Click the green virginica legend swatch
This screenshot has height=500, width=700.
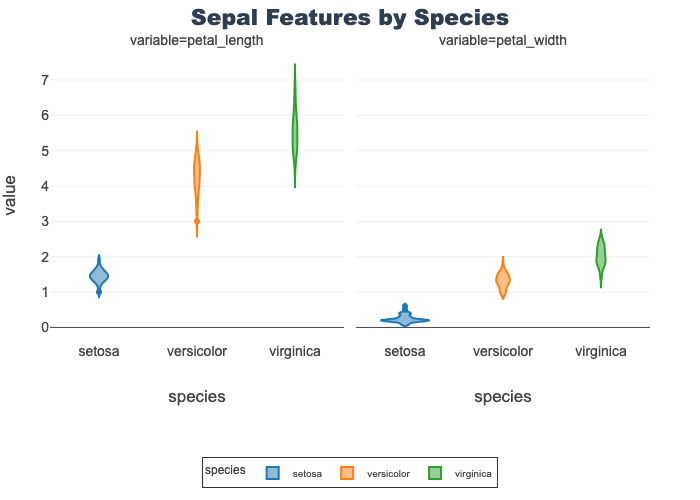pyautogui.click(x=435, y=473)
